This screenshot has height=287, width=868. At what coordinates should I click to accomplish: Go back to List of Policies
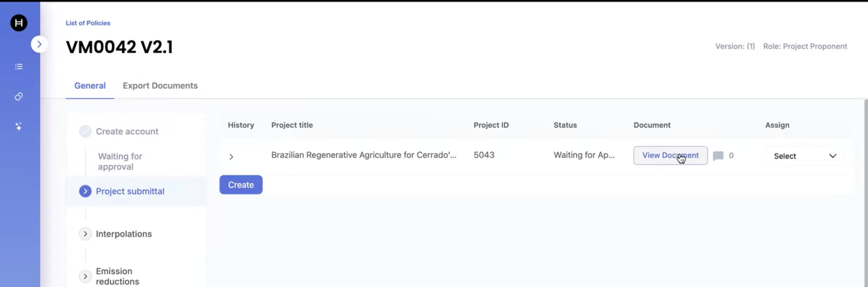88,23
